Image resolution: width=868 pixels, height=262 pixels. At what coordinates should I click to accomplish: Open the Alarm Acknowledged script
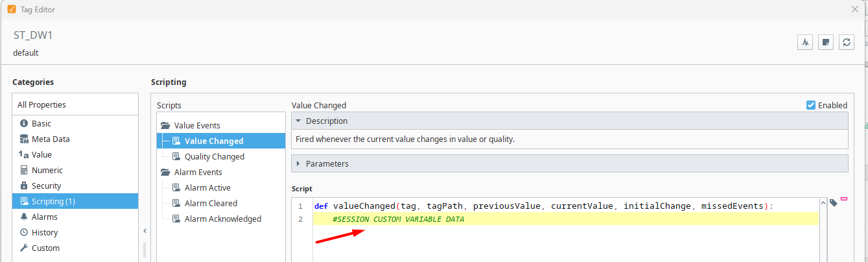click(x=222, y=219)
